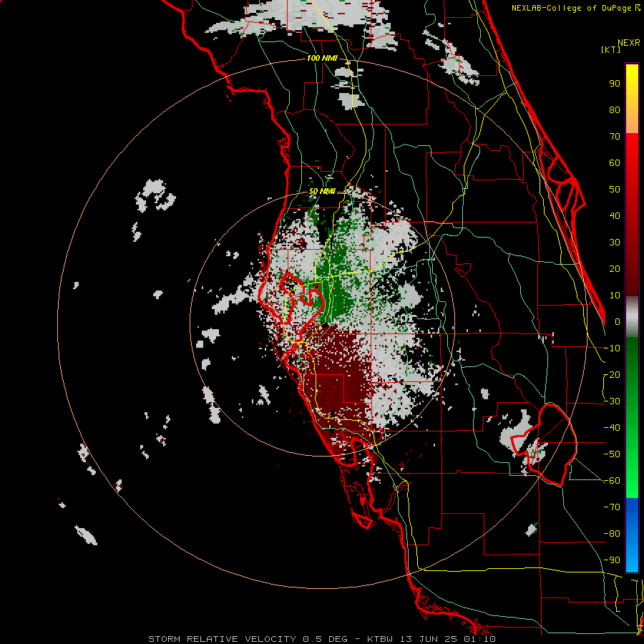Click the 40 value on velocity scale

(x=615, y=215)
